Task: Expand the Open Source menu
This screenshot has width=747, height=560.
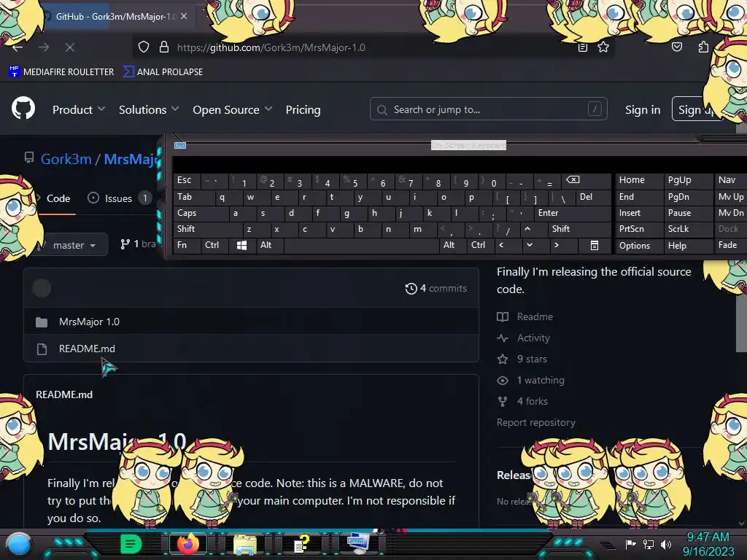Action: (233, 109)
